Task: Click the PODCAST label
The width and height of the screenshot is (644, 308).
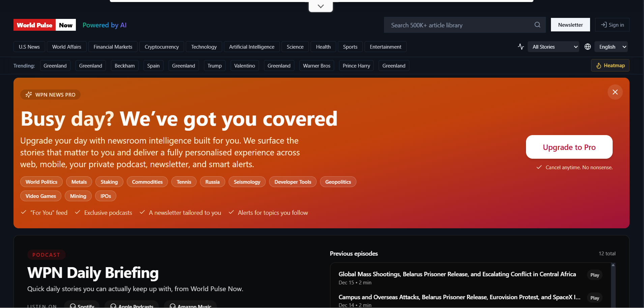Action: [x=46, y=255]
